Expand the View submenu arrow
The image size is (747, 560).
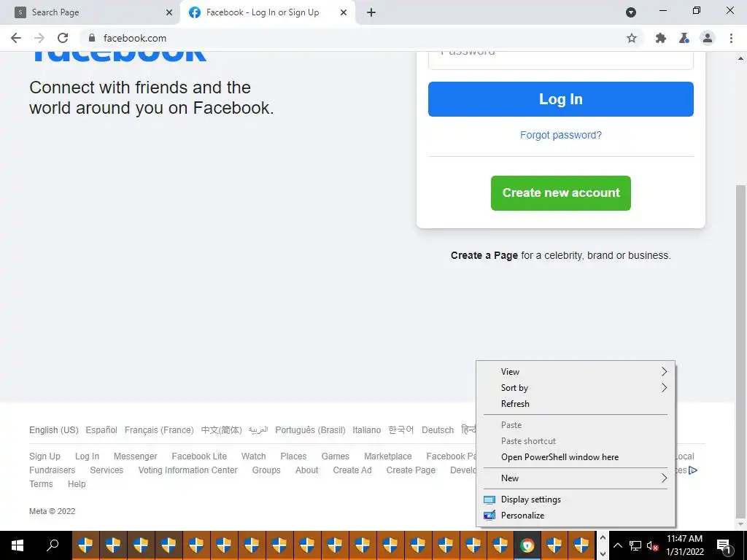[x=664, y=371]
